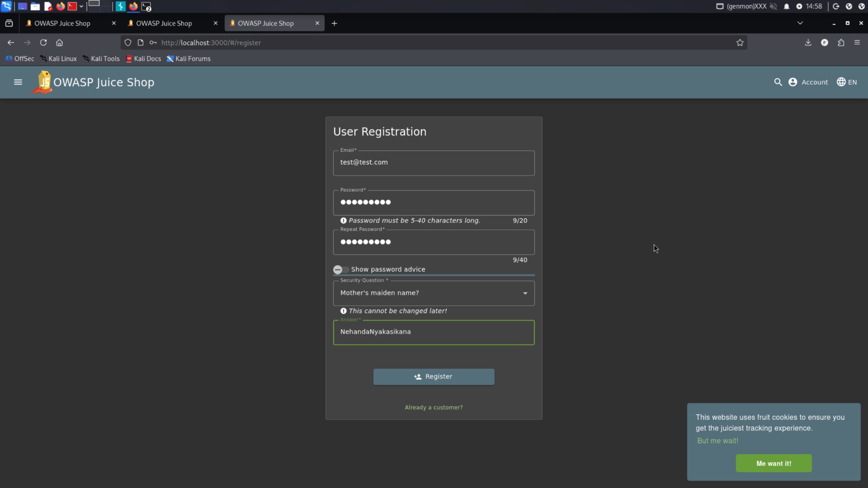Open the hamburger side menu in Juice Shop

click(18, 82)
